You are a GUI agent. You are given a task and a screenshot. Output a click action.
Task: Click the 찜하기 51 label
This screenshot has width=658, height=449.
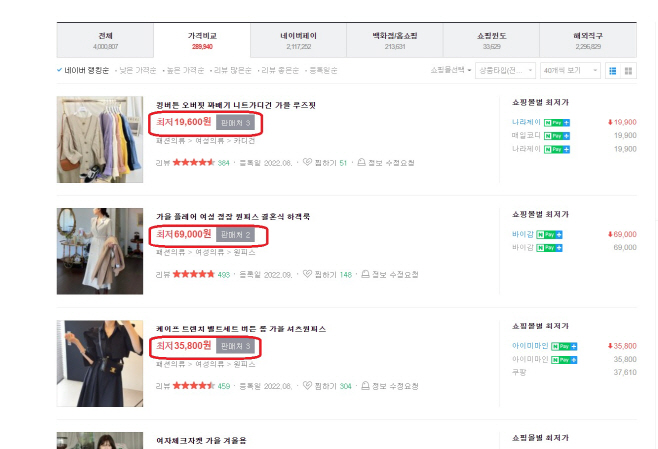point(331,162)
